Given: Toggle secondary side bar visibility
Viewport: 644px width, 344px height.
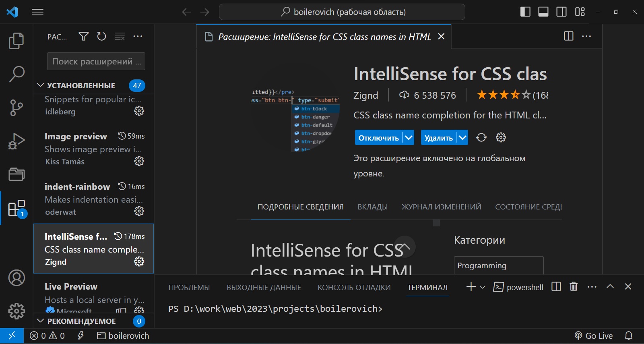Looking at the screenshot, I should coord(561,12).
